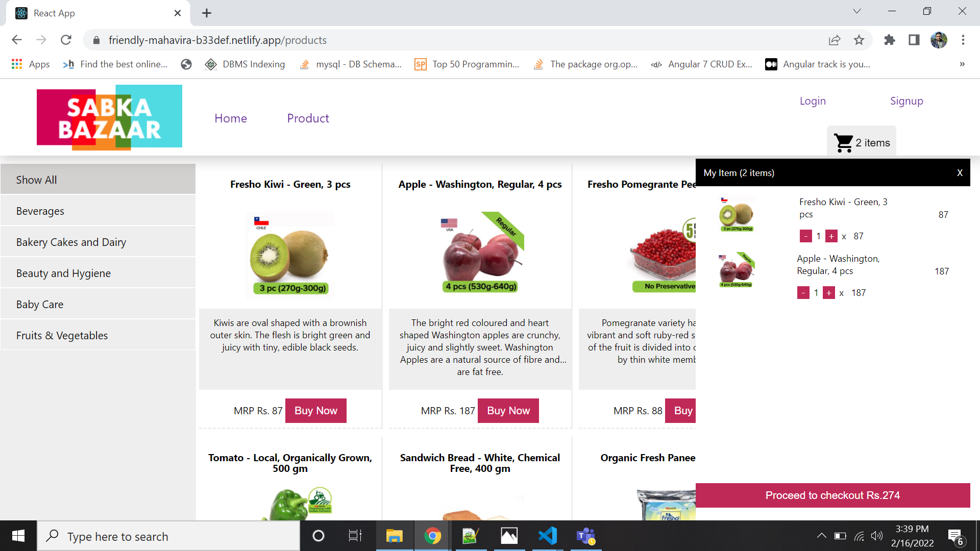The image size is (980, 551).
Task: Click the share icon in the address bar
Action: 835,40
